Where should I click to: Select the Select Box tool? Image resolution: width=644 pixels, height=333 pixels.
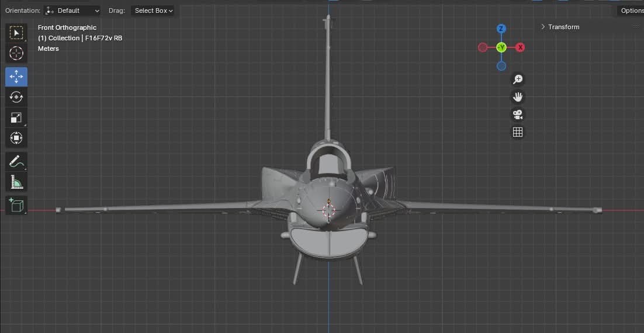[16, 33]
